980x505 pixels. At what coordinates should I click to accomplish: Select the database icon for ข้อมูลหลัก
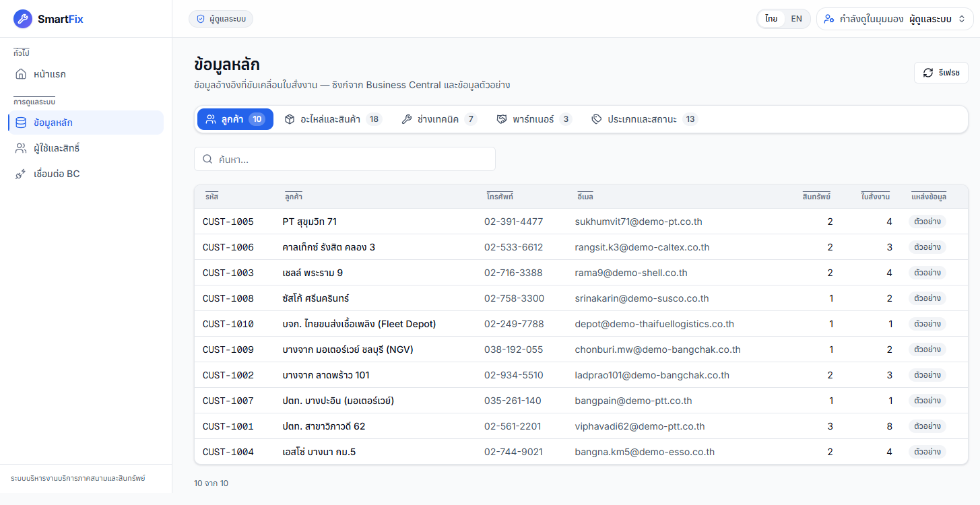(21, 123)
